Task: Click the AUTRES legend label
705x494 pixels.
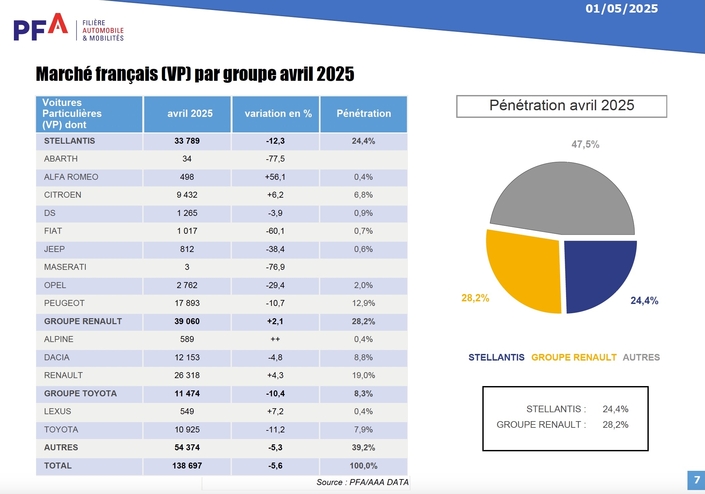Action: pos(641,357)
